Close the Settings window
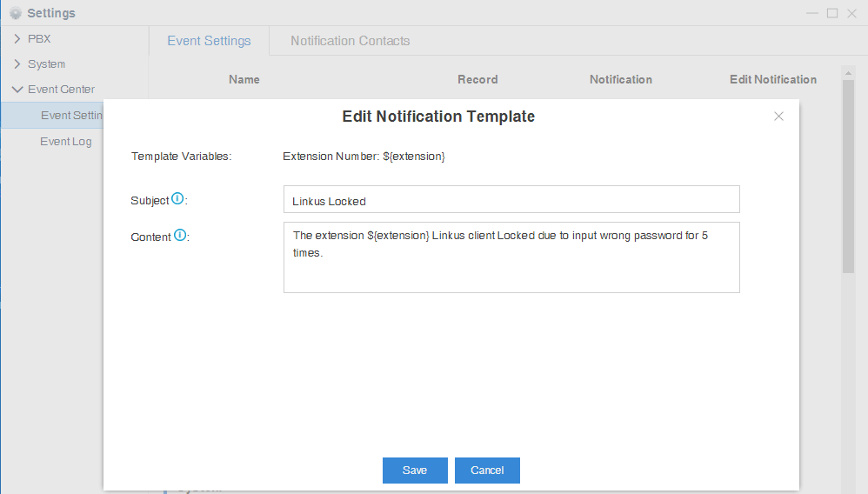Image resolution: width=868 pixels, height=494 pixels. [x=852, y=13]
